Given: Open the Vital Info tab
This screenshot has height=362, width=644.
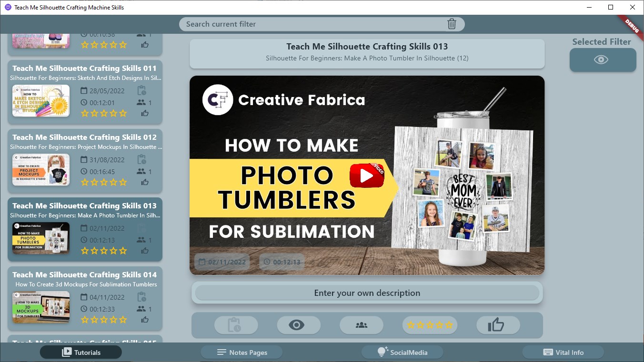Looking at the screenshot, I should pyautogui.click(x=563, y=352).
